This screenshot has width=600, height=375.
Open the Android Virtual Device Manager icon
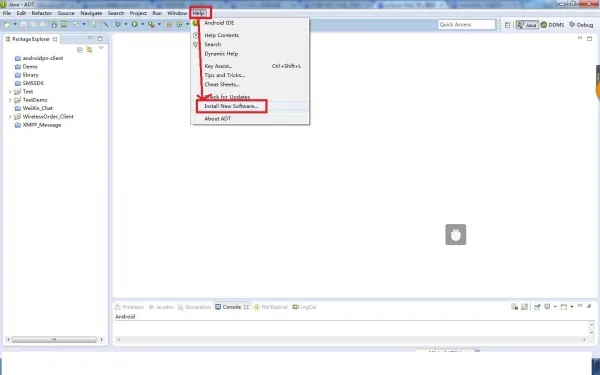click(64, 24)
